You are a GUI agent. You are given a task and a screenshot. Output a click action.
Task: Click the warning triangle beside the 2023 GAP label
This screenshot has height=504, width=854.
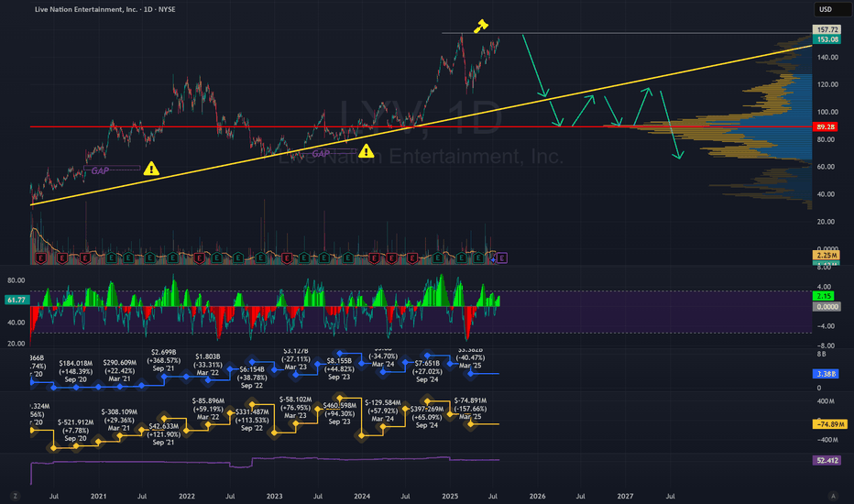[366, 151]
